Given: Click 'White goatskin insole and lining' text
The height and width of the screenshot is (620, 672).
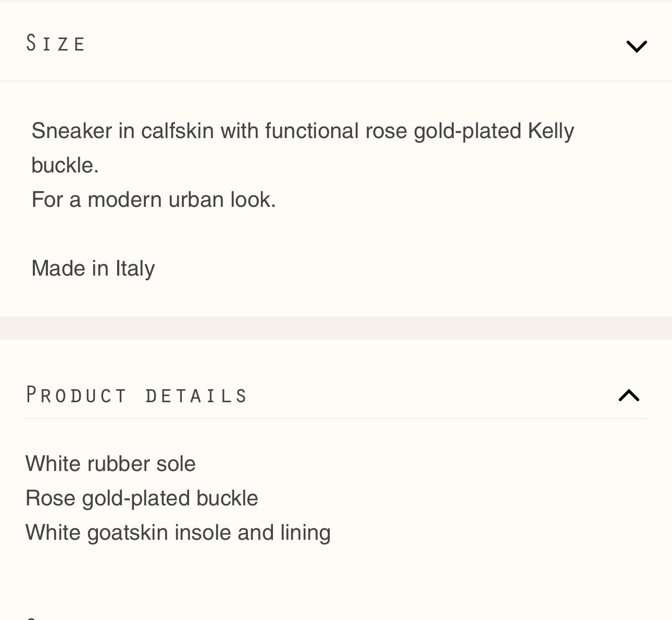Looking at the screenshot, I should point(178,533).
